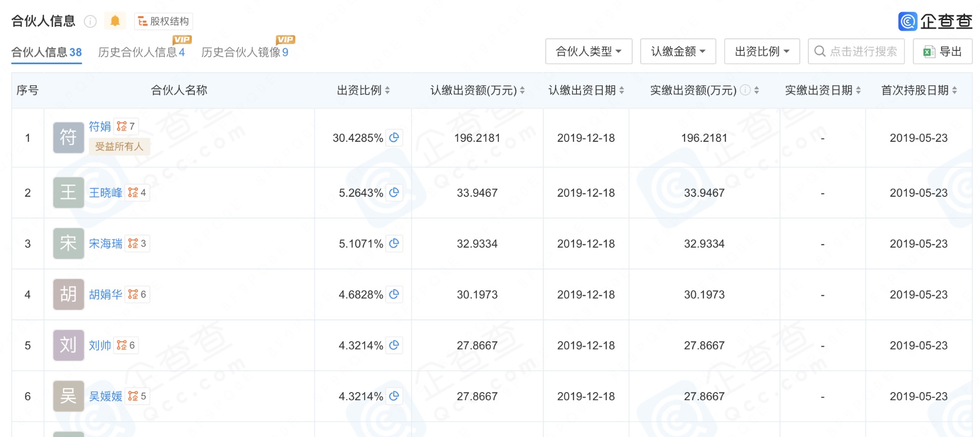
Task: Open the 出资比例 filter dropdown
Action: click(x=761, y=51)
